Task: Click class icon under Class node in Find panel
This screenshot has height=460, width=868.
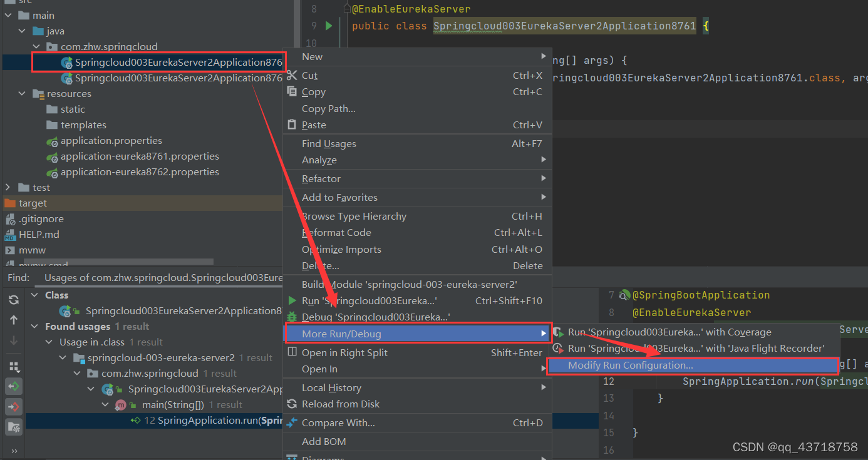Action: (65, 311)
